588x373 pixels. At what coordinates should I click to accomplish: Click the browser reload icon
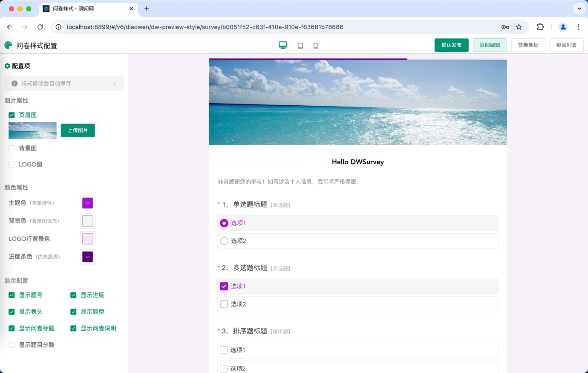(40, 27)
